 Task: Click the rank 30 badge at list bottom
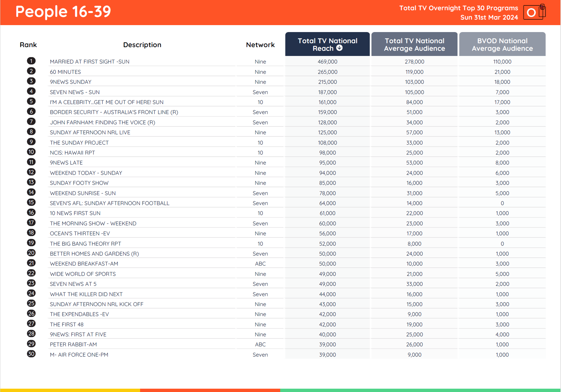pos(31,354)
